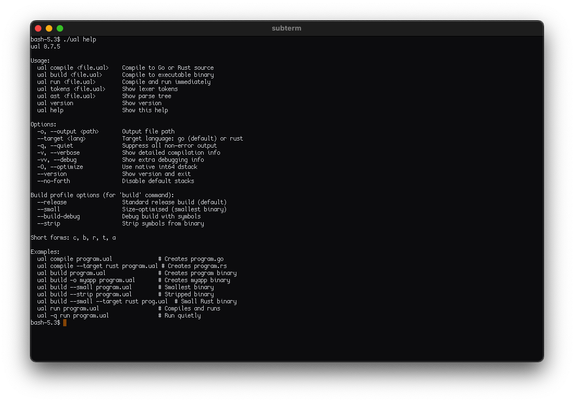Click the 'Short forms: c, b, r, t, a' line
This screenshot has width=574, height=402.
(x=73, y=238)
